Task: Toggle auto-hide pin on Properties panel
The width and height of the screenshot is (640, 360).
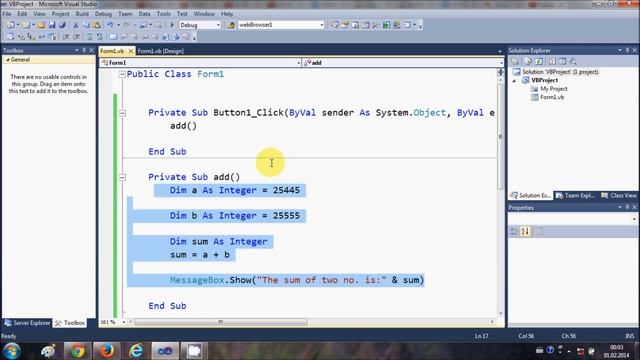Action: [627, 207]
